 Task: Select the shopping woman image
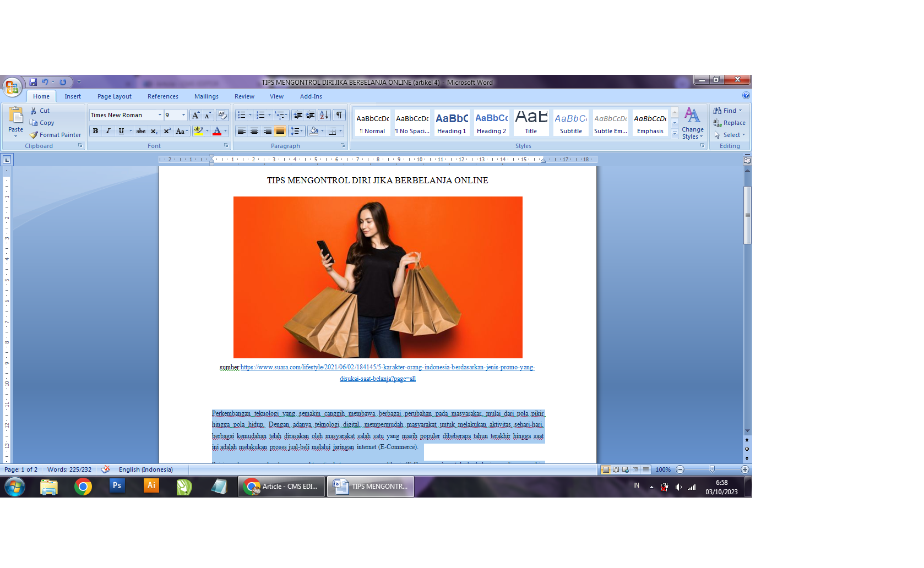(378, 277)
